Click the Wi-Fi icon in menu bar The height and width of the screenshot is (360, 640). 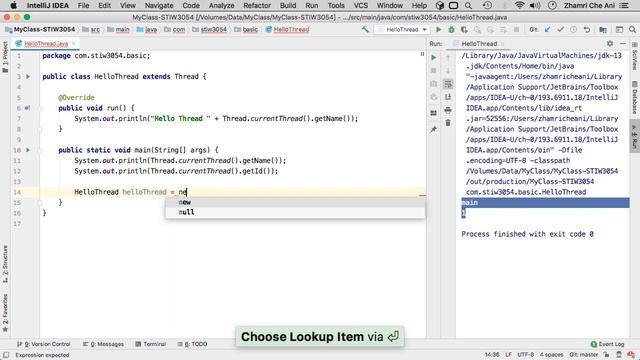pos(519,5)
